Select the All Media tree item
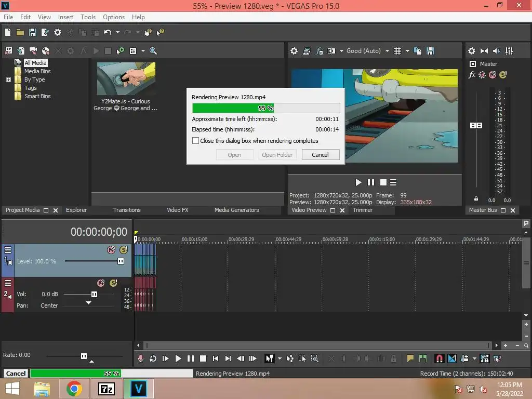This screenshot has height=399, width=532. point(35,63)
